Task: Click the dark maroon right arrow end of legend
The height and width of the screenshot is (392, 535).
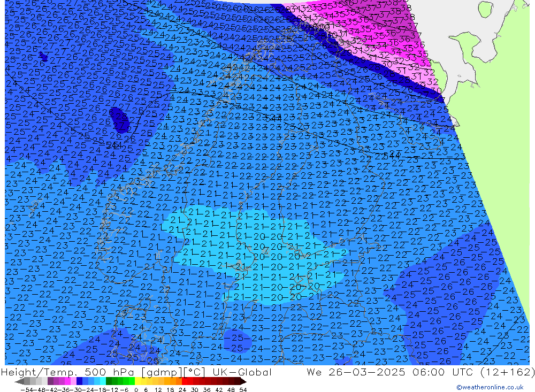Action: 243,381
